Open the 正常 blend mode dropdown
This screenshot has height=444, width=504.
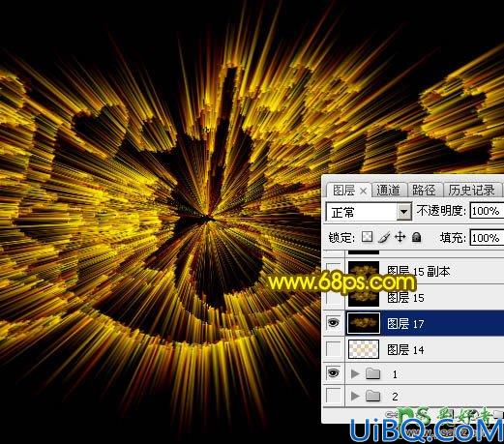coord(369,212)
